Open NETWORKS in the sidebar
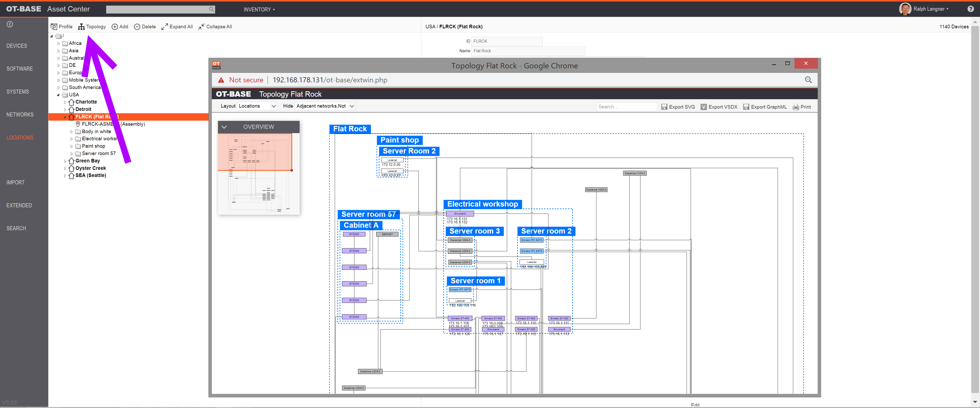 tap(20, 114)
